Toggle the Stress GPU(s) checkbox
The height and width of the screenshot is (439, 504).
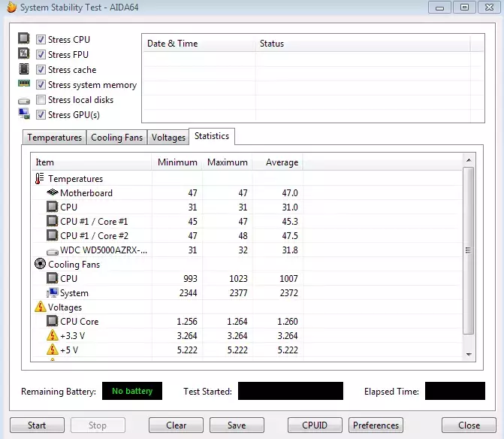tap(41, 115)
